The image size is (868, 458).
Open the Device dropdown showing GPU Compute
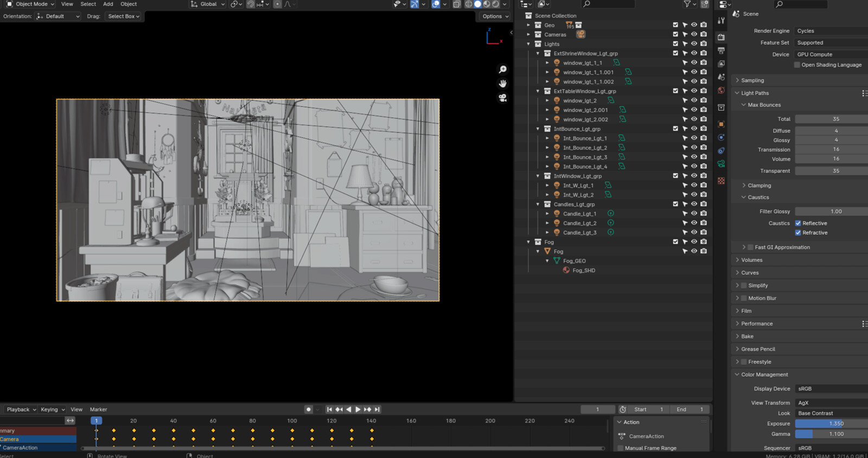tap(831, 54)
